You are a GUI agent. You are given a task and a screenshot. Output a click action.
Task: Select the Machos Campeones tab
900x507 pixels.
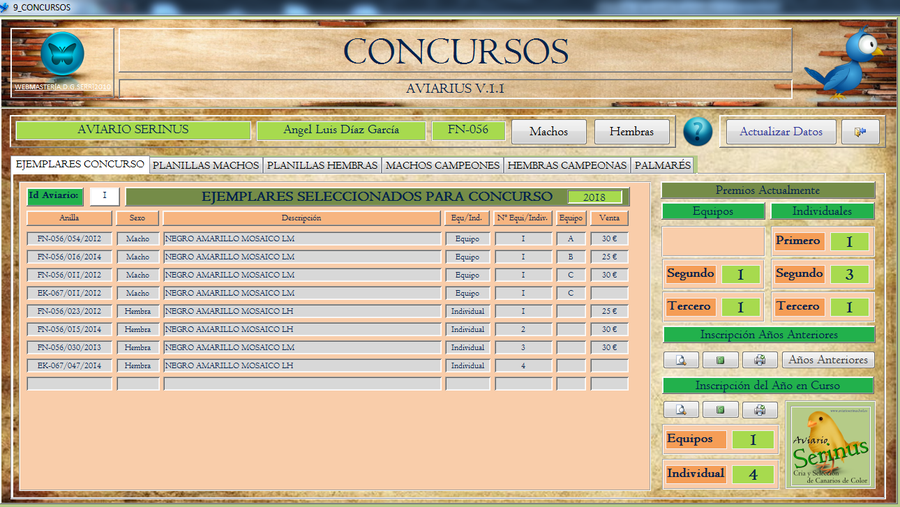(442, 165)
